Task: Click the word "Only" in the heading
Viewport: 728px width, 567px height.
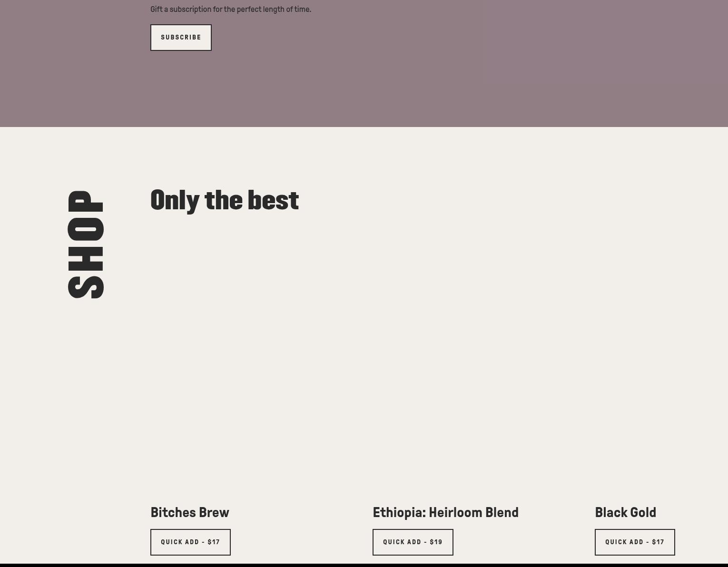Action: coord(175,200)
